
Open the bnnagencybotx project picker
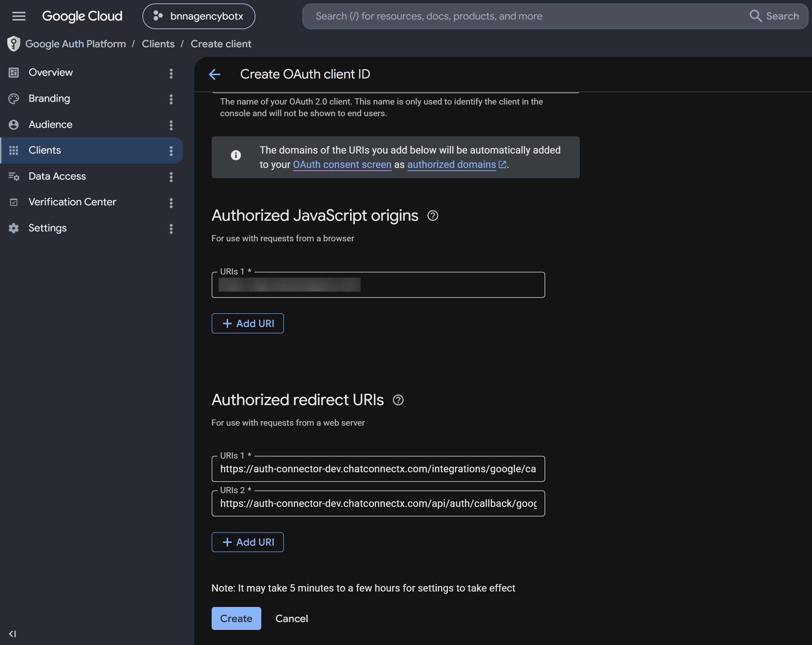click(199, 16)
